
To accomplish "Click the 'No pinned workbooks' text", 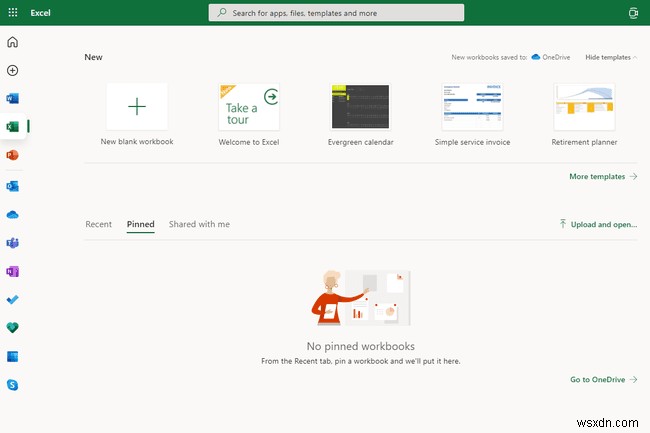I will tap(361, 346).
